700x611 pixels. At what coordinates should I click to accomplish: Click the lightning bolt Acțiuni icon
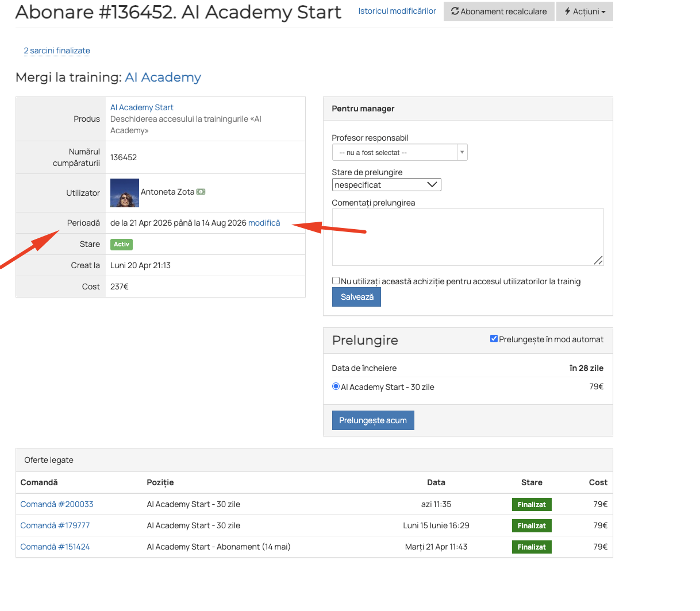(x=567, y=11)
